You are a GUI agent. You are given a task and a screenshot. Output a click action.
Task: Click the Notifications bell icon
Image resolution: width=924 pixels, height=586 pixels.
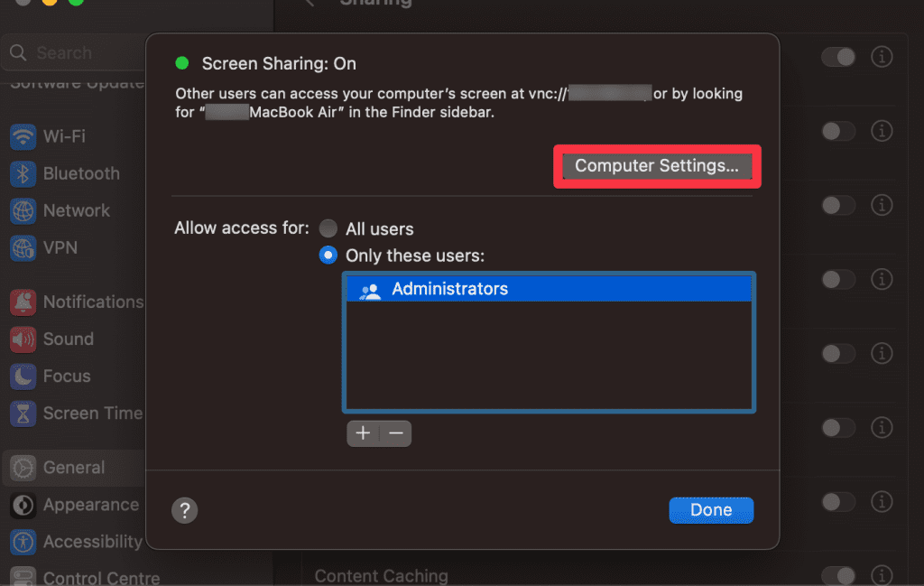[23, 302]
